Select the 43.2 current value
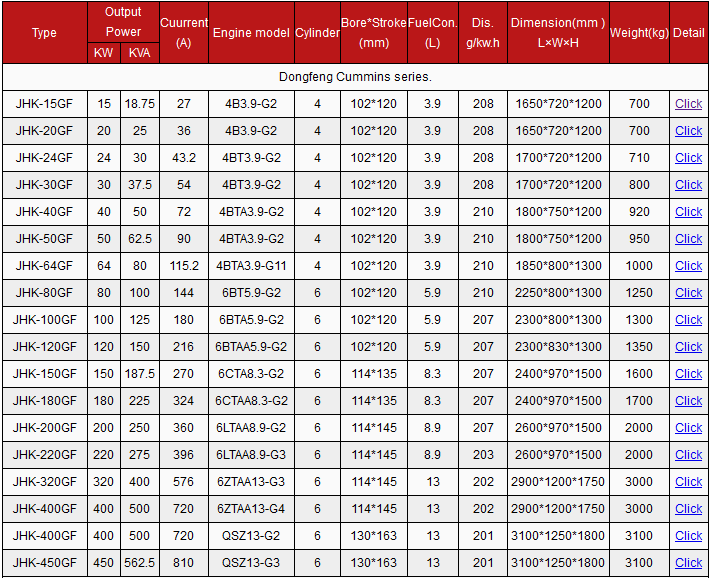The width and height of the screenshot is (711, 578). pyautogui.click(x=184, y=158)
